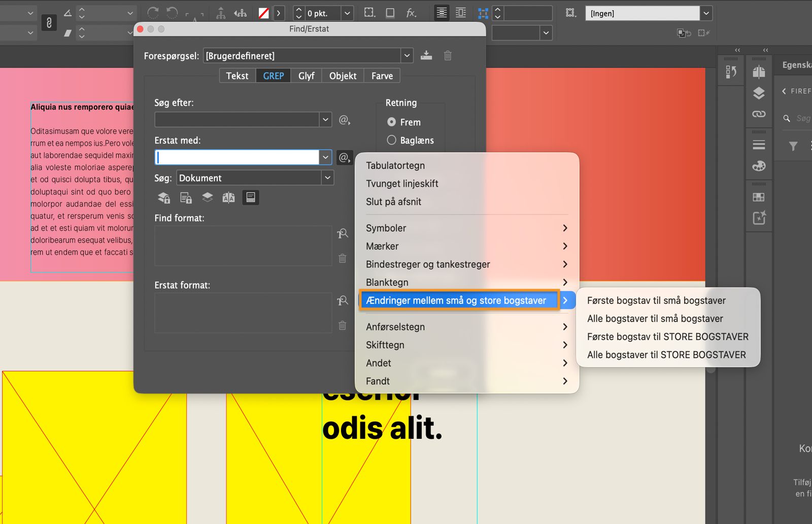812x524 pixels.
Task: Open the Fandt submenu
Action: (x=467, y=381)
